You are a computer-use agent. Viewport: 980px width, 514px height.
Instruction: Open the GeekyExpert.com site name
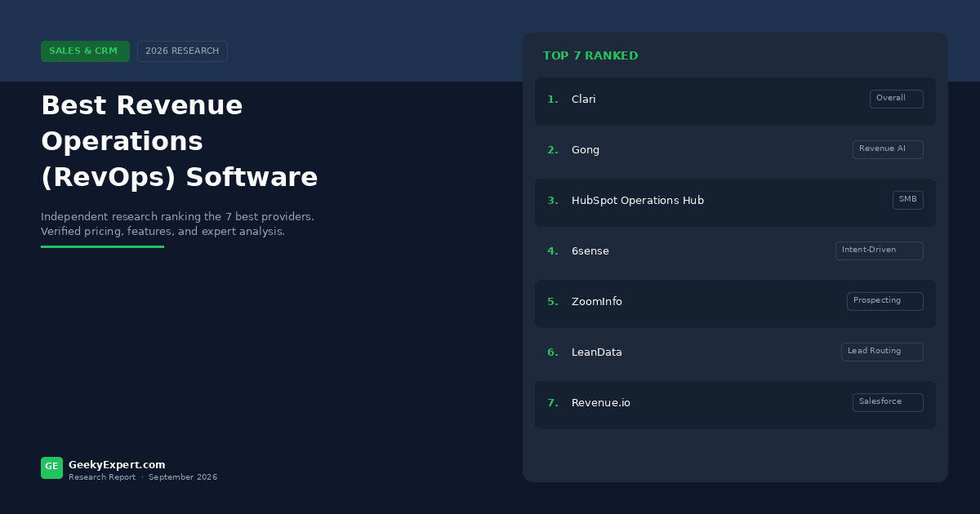pos(117,465)
